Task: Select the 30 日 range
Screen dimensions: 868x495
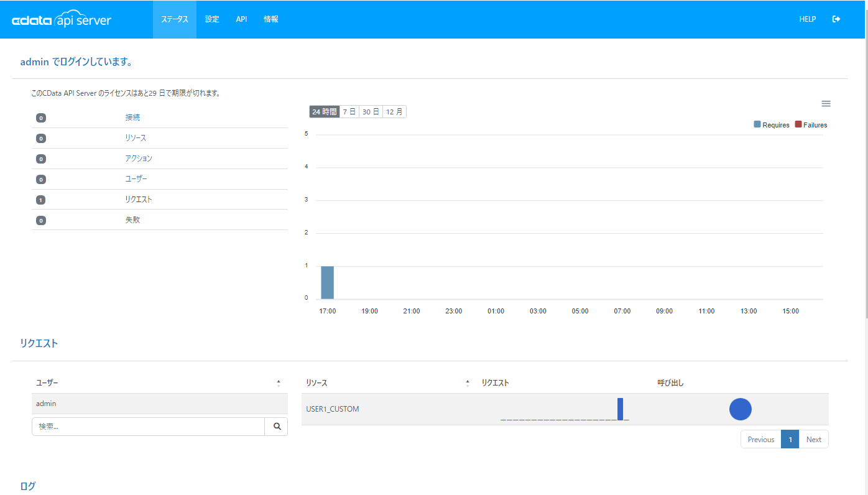Action: (371, 112)
